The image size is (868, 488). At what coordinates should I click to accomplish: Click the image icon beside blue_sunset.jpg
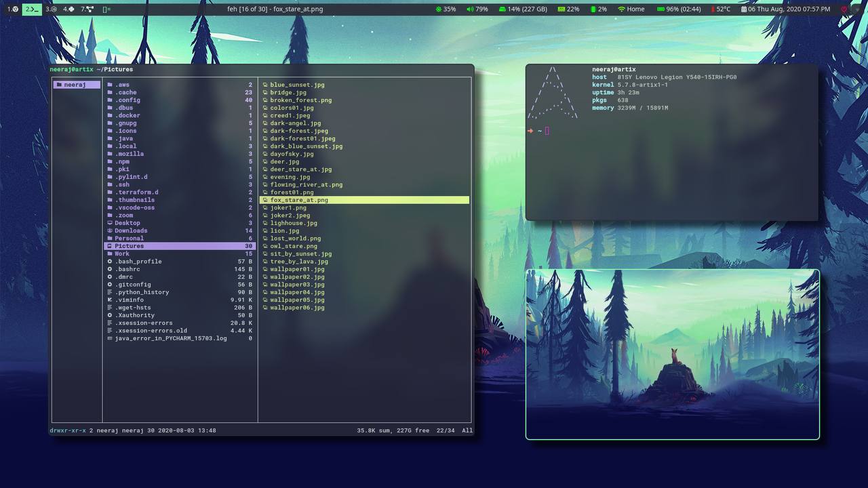click(265, 85)
